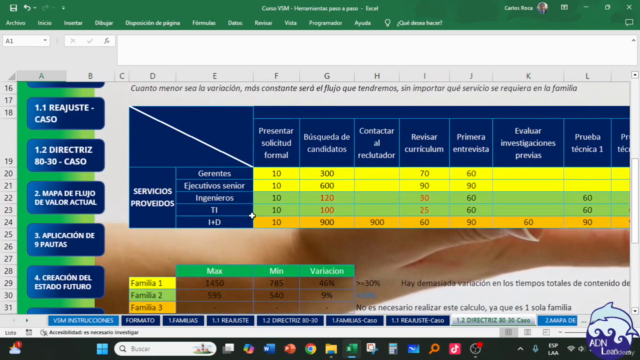Switch to the 'FORMATO' sheet tab
The image size is (640, 360).
[140, 320]
